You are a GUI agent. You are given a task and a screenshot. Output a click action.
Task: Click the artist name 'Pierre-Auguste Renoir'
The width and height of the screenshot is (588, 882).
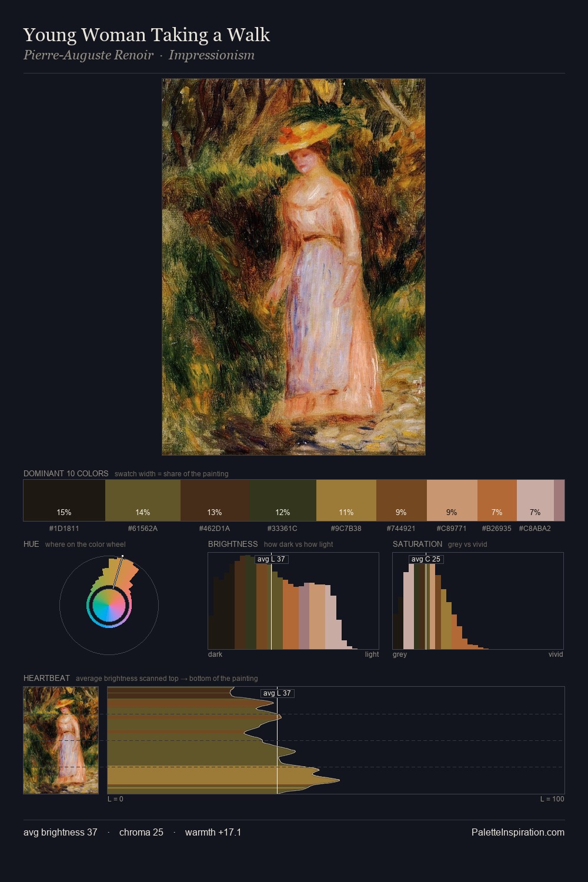tap(88, 55)
